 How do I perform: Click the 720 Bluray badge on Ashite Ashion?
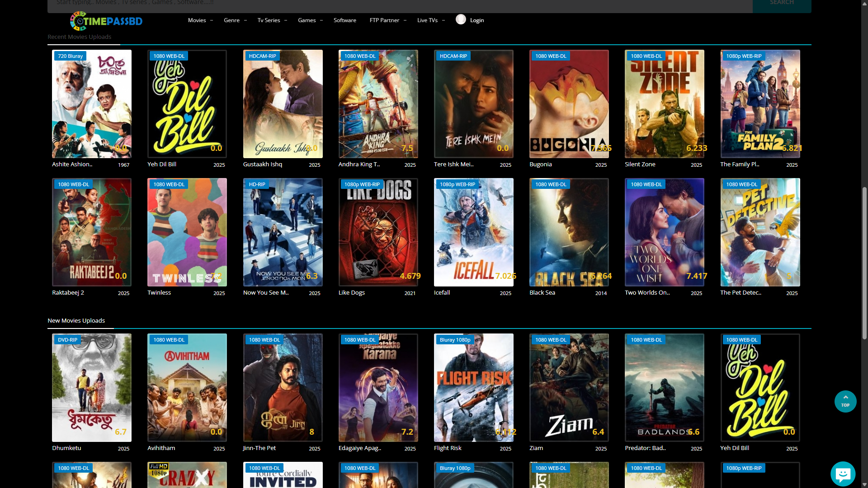pyautogui.click(x=70, y=56)
